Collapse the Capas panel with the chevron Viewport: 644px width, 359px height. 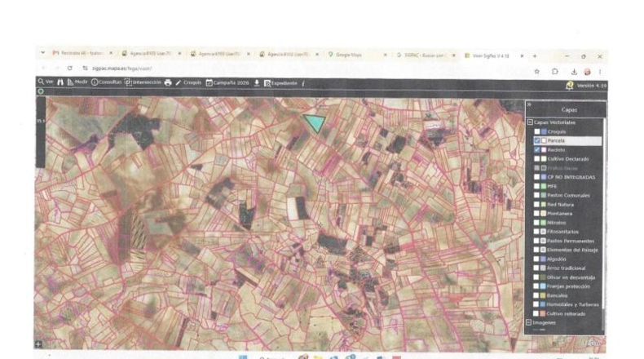click(529, 104)
